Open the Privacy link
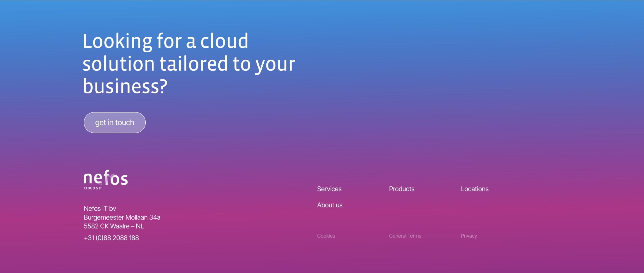The image size is (644, 273). click(469, 236)
